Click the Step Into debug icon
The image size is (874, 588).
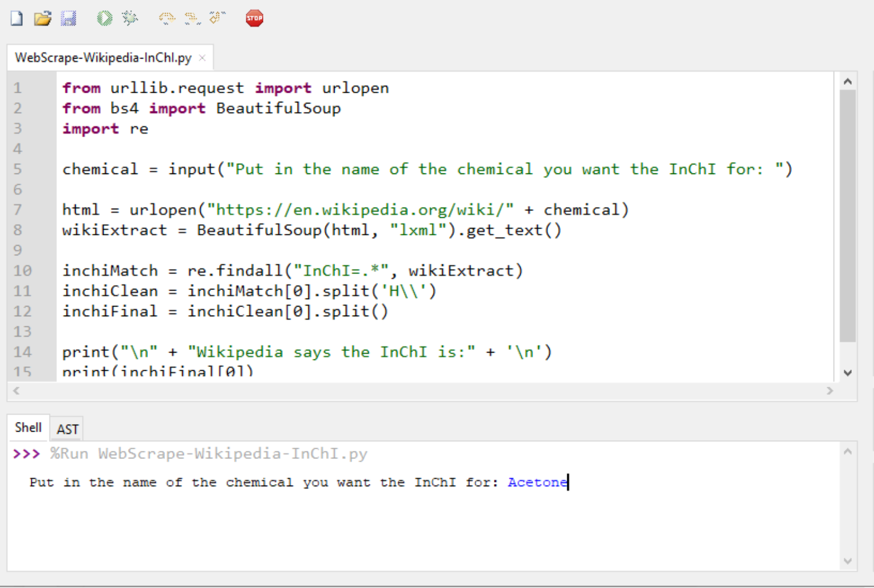tap(192, 18)
